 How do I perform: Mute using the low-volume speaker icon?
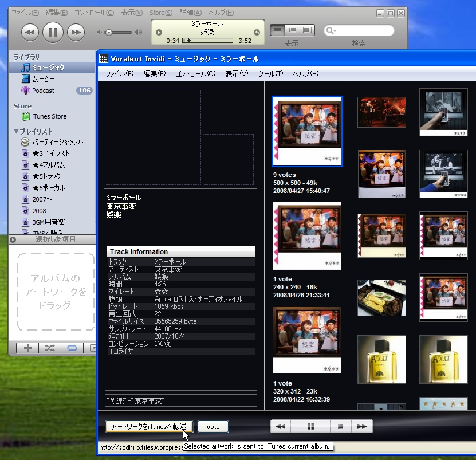pos(99,32)
